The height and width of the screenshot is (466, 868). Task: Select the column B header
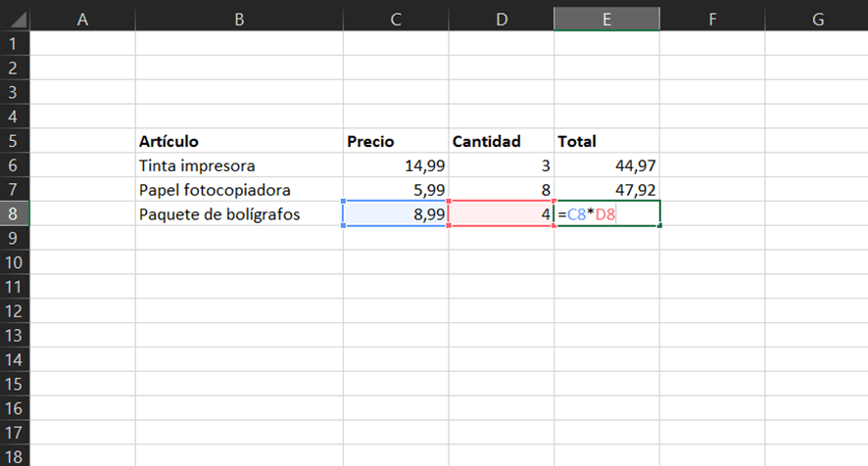pos(239,17)
